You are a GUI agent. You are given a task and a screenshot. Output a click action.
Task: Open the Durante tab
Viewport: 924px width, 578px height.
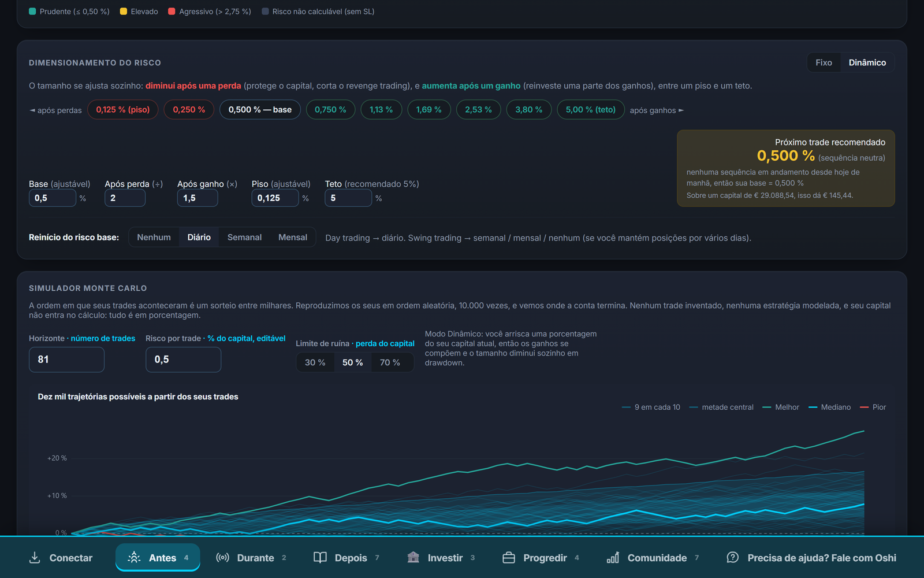point(251,558)
